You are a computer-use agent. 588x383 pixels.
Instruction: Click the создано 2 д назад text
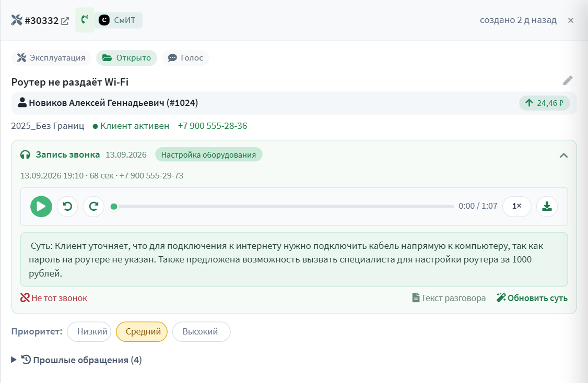(518, 20)
